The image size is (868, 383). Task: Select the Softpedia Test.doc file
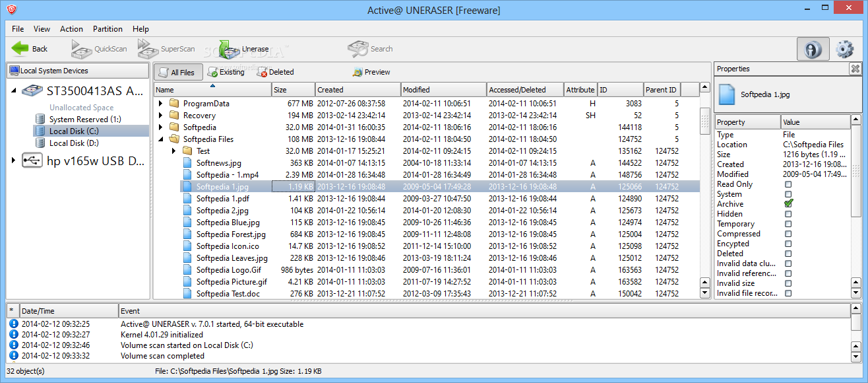click(x=228, y=294)
